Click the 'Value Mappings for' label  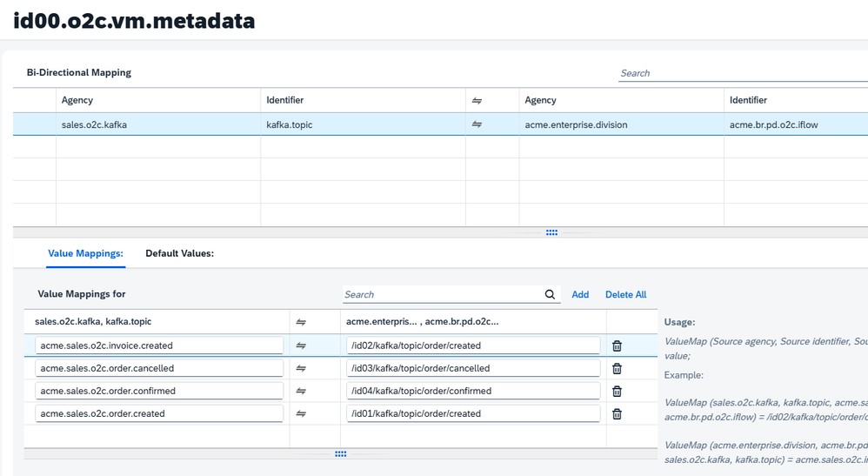click(x=82, y=293)
